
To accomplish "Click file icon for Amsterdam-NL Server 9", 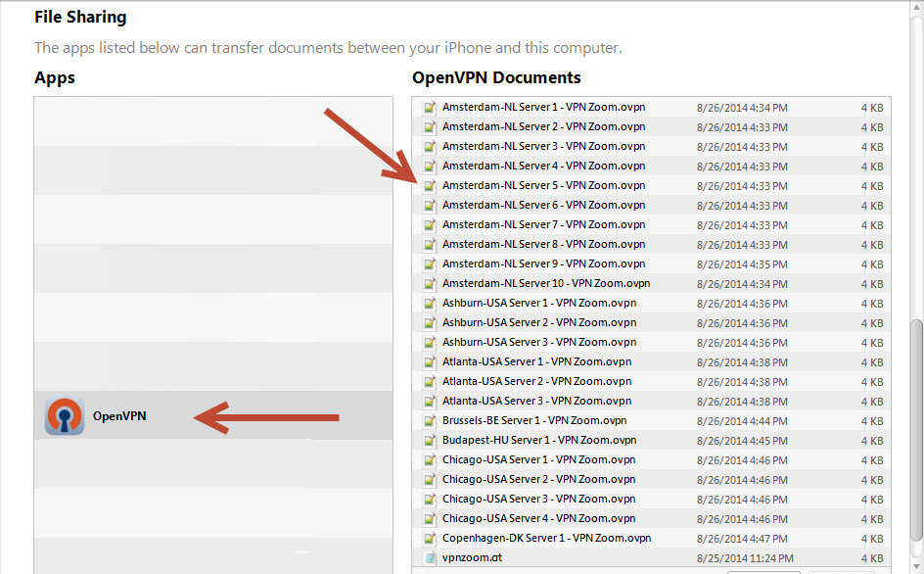I will pyautogui.click(x=430, y=264).
